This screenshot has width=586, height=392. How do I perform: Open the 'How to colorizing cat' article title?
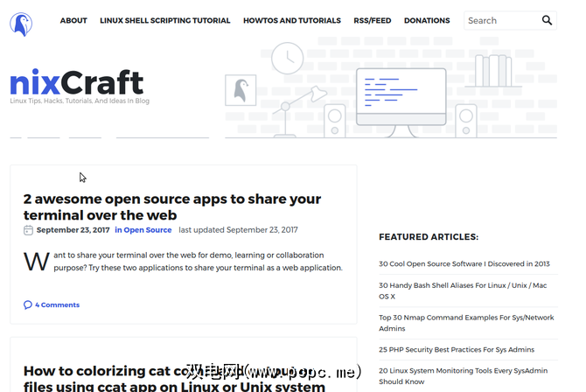174,378
